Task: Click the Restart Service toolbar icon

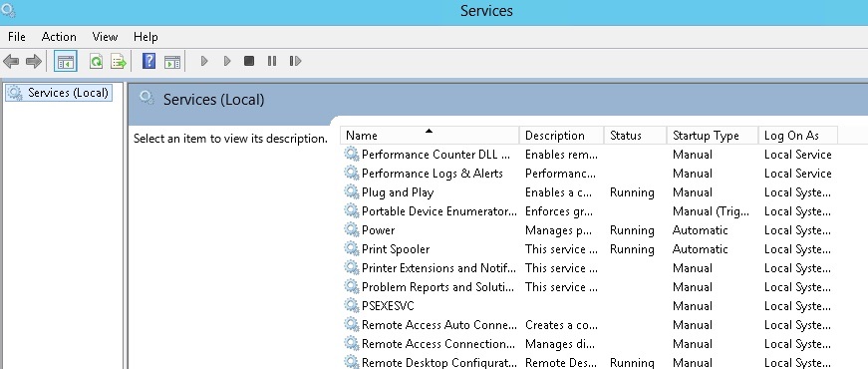Action: (x=295, y=61)
